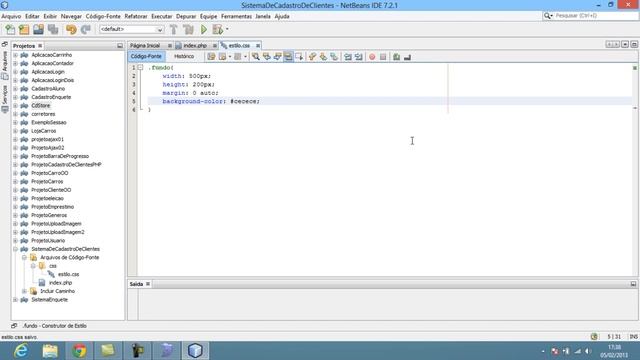This screenshot has width=640, height=360.
Task: Close the Saída output panel tab
Action: 148,284
